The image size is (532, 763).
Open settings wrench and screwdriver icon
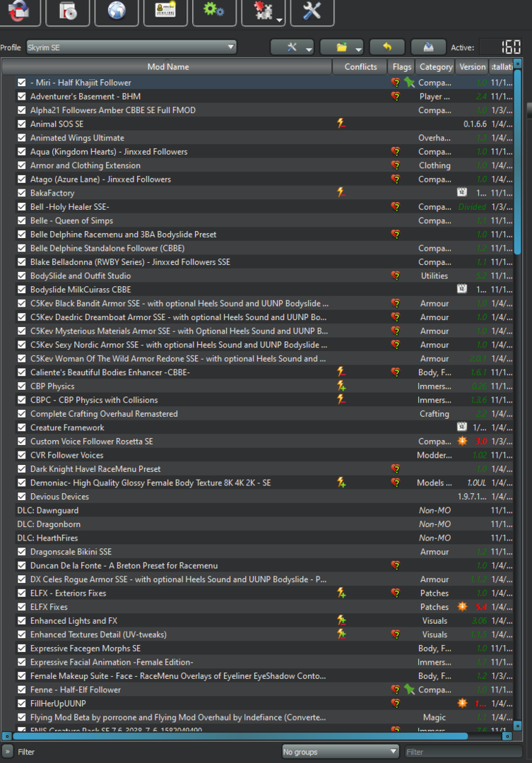coord(312,11)
